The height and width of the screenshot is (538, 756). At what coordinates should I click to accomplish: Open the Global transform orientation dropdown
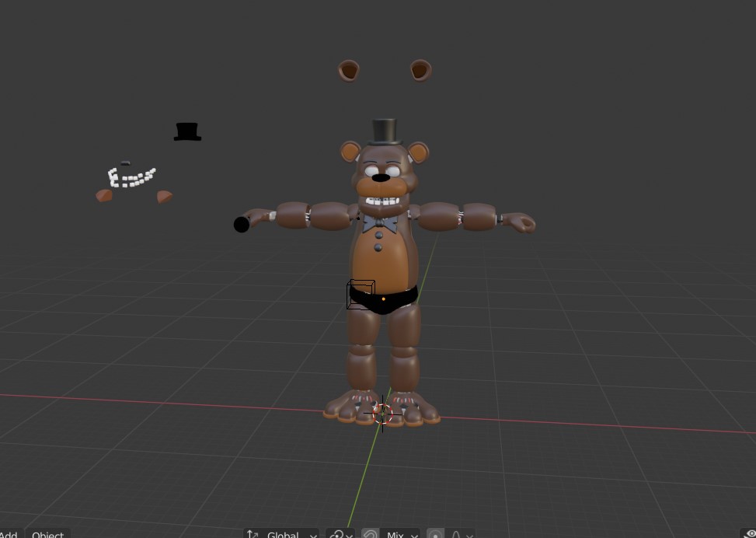pyautogui.click(x=282, y=535)
